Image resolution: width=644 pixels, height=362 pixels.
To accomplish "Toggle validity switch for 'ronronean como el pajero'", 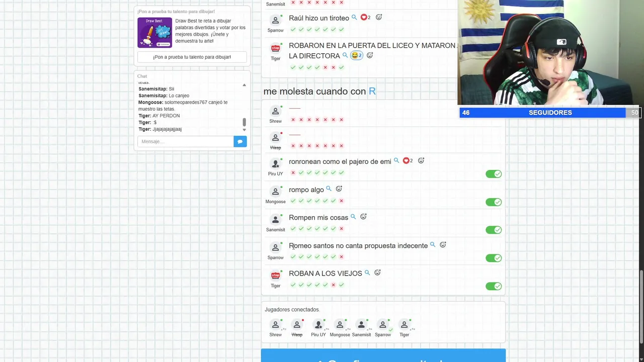I will point(494,174).
